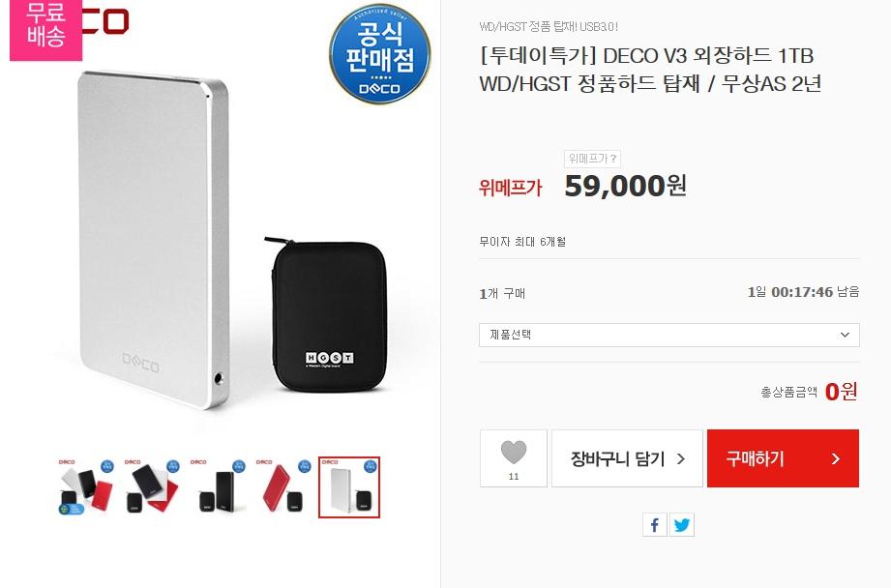Click the heart wishlist icon
Screen dimensions: 891x588
pyautogui.click(x=513, y=453)
